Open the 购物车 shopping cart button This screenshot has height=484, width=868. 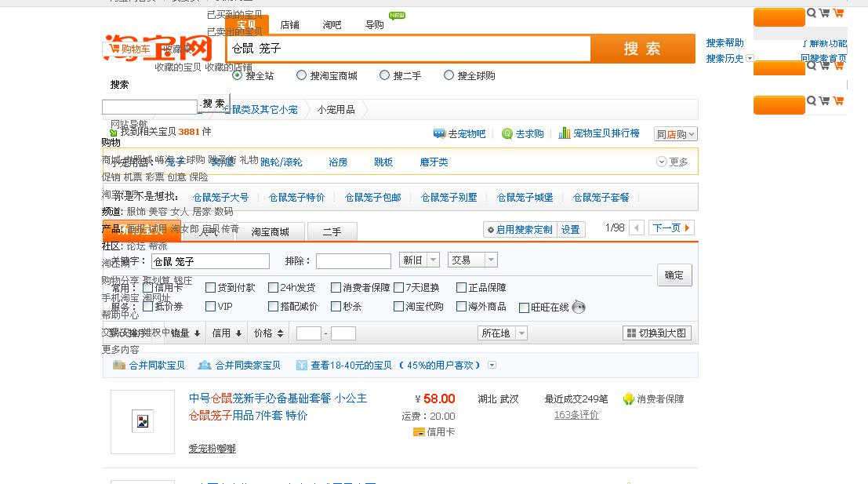(x=129, y=49)
